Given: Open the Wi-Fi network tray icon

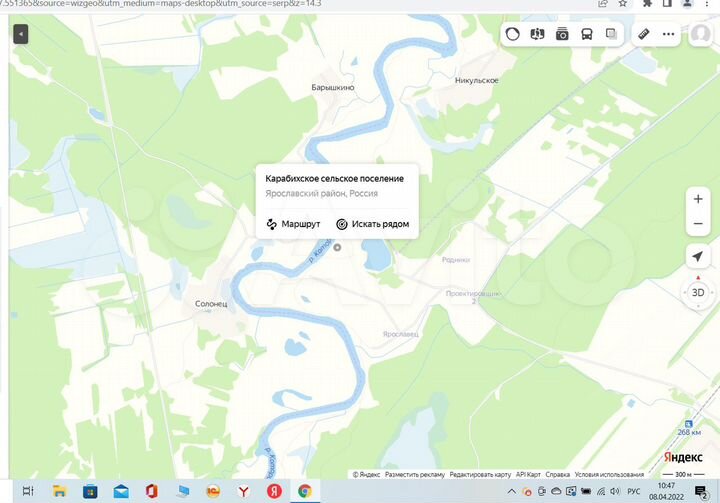Looking at the screenshot, I should [x=601, y=491].
